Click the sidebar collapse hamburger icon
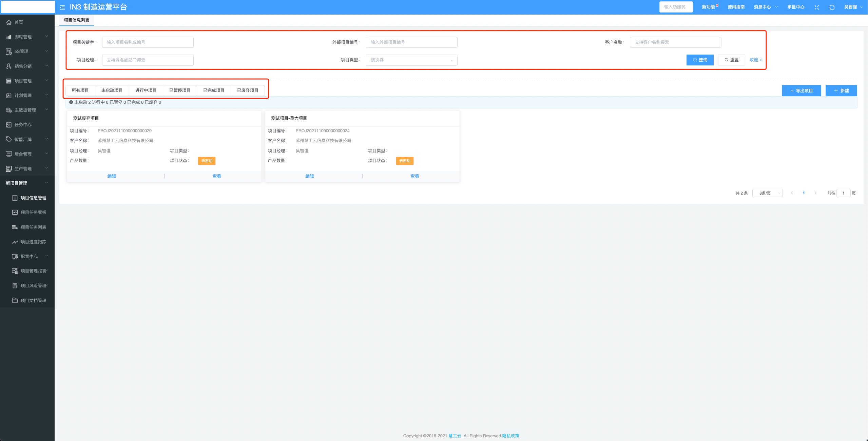This screenshot has height=441, width=868. pos(62,7)
